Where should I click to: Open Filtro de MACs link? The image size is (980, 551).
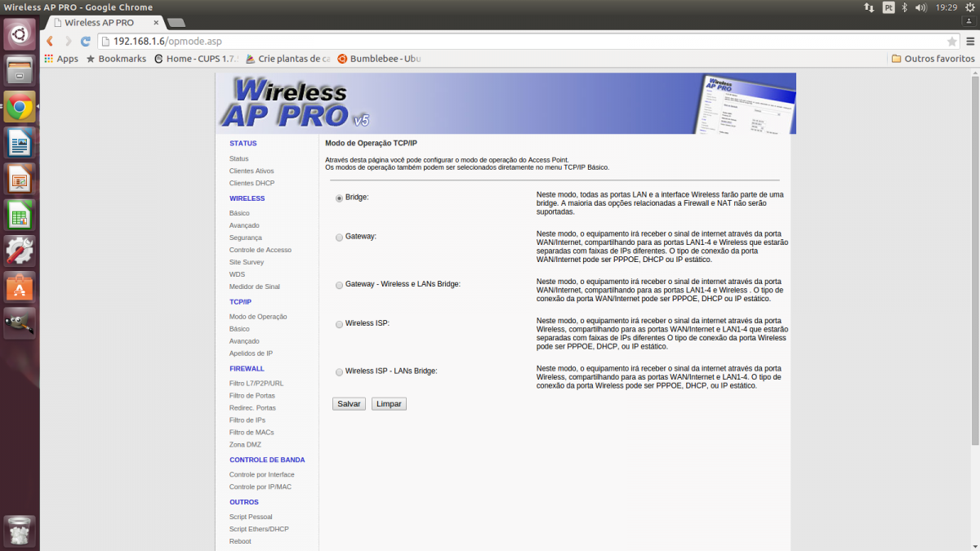click(252, 432)
